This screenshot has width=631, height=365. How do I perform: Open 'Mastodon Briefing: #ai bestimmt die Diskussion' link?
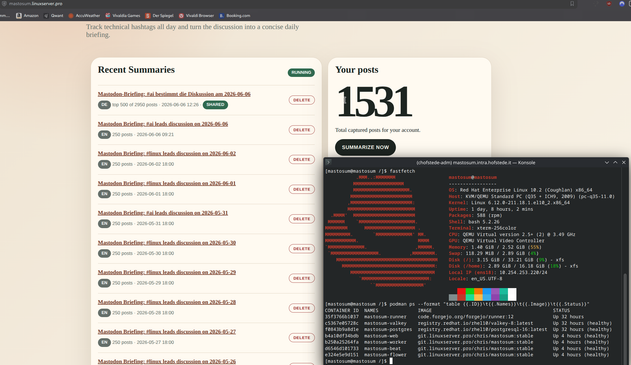pos(174,94)
